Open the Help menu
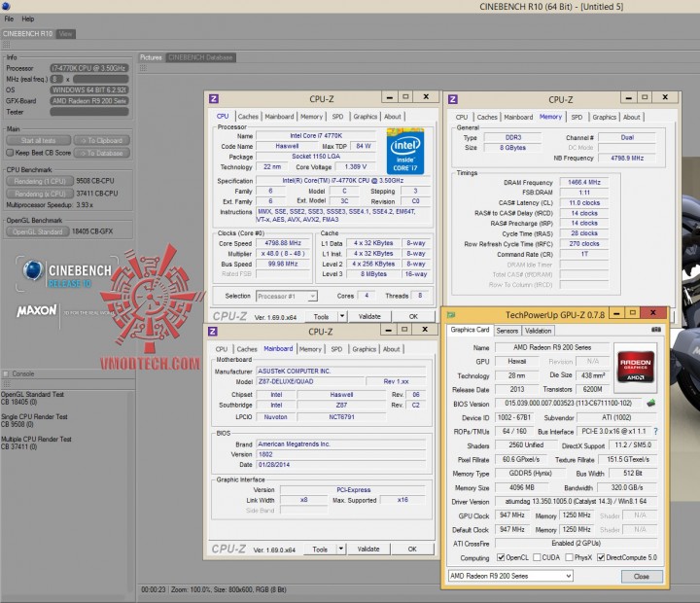Viewport: 700px width, 603px height. [x=27, y=18]
